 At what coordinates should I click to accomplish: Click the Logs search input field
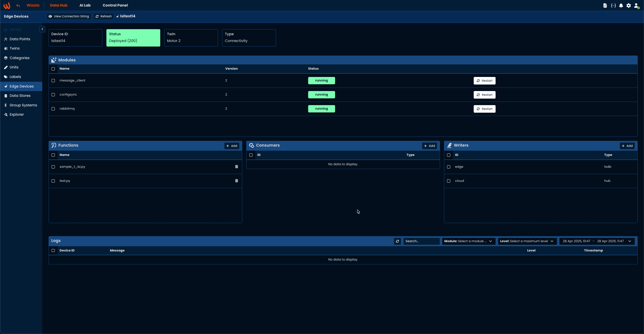[421, 241]
